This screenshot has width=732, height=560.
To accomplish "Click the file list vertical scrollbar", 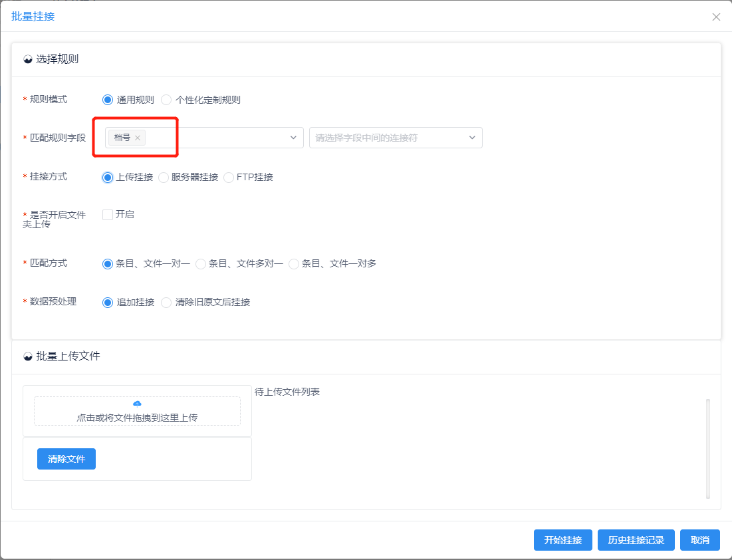I will [x=707, y=448].
